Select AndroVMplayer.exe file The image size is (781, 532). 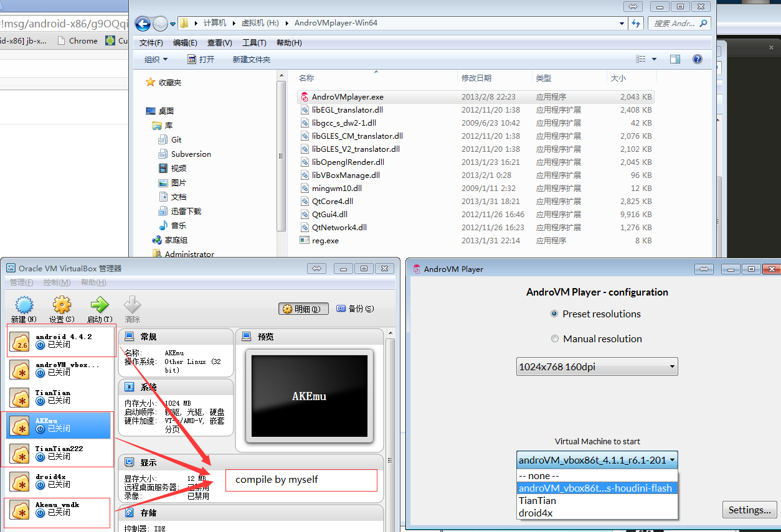click(476, 97)
